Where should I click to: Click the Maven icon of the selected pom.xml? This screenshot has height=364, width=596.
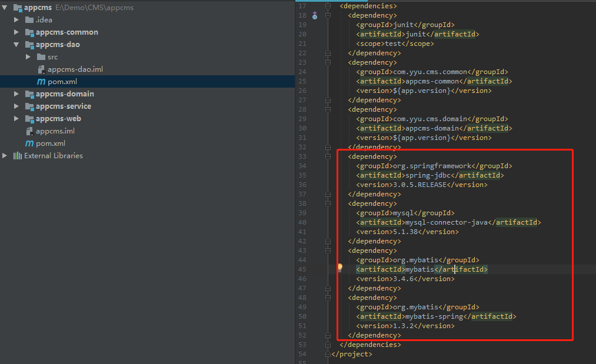pos(41,82)
